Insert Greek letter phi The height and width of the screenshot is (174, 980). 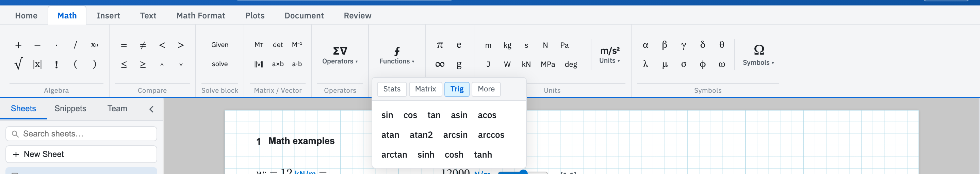tap(703, 64)
